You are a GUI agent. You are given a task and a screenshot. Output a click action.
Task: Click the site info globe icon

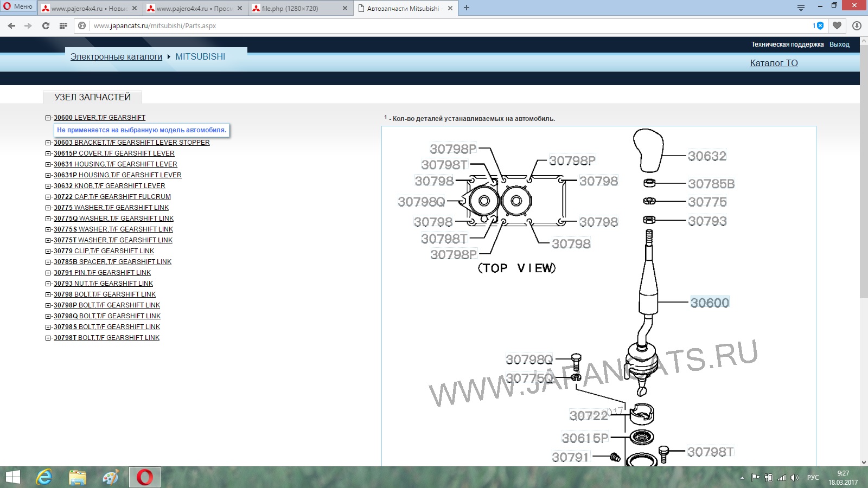coord(82,25)
